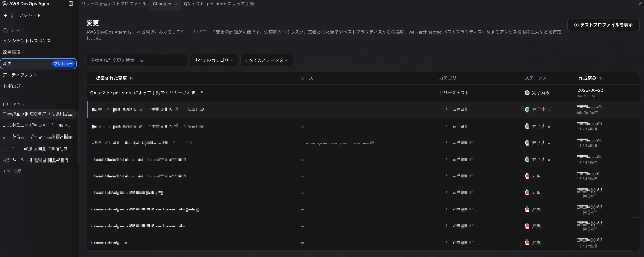644x257 pixels.
Task: Select the Changes tab
Action: (162, 4)
